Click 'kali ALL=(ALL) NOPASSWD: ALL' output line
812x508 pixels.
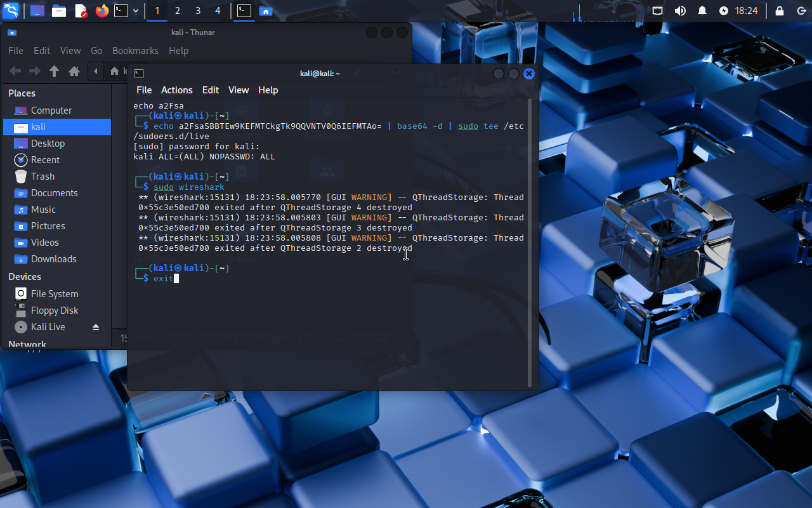click(x=204, y=156)
